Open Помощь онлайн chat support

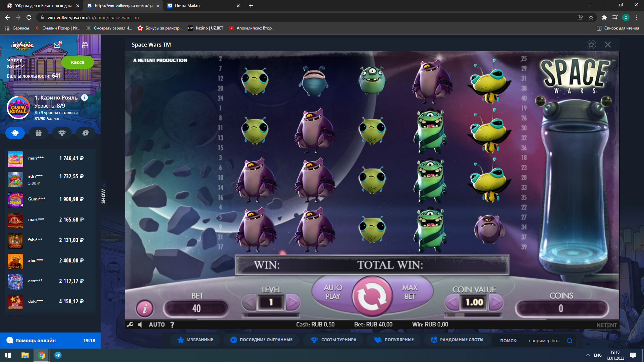50,341
